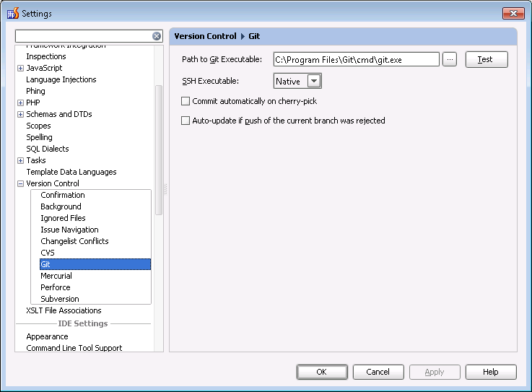Open Subversion settings page
The width and height of the screenshot is (532, 392).
(x=60, y=299)
